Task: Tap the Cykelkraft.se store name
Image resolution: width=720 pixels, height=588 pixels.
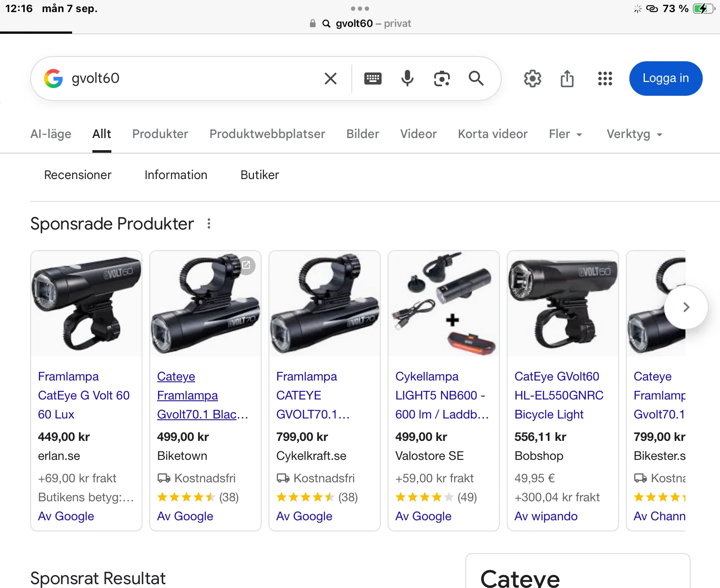Action: tap(311, 456)
